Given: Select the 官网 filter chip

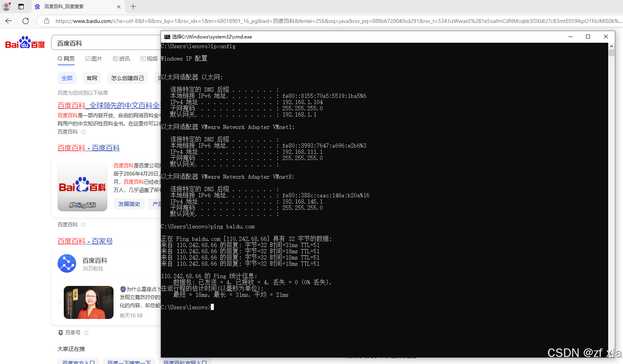Looking at the screenshot, I should tap(92, 78).
